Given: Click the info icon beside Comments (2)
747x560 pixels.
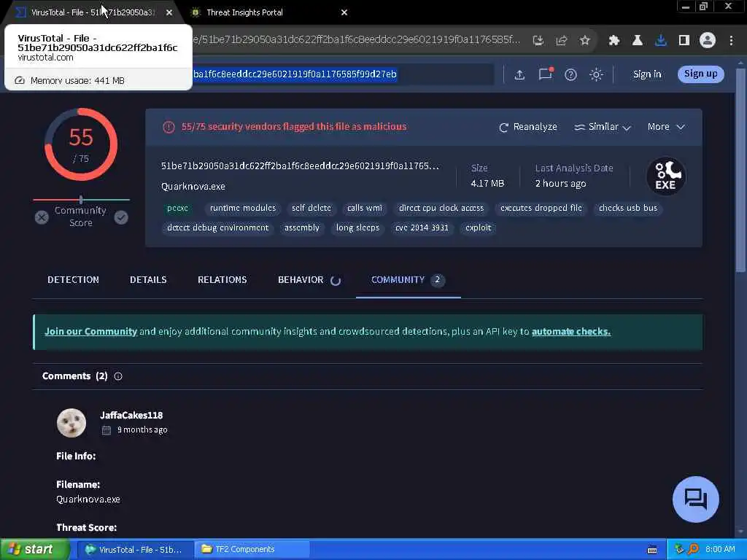Looking at the screenshot, I should pos(118,376).
